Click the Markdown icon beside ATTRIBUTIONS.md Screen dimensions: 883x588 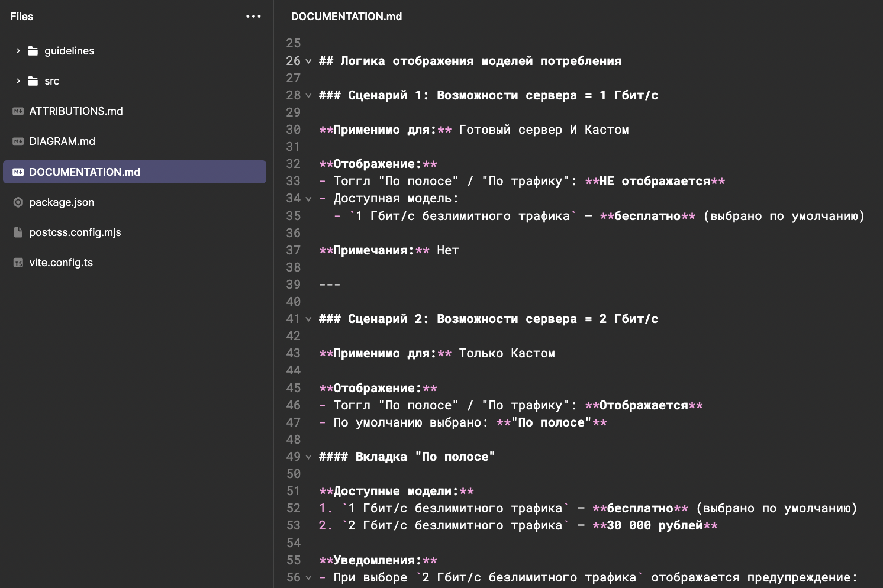17,111
